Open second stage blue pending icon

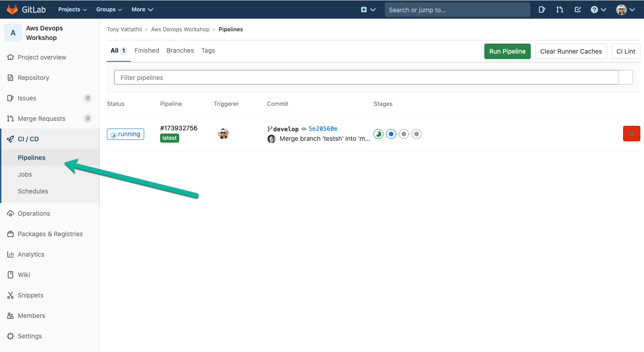pos(391,134)
